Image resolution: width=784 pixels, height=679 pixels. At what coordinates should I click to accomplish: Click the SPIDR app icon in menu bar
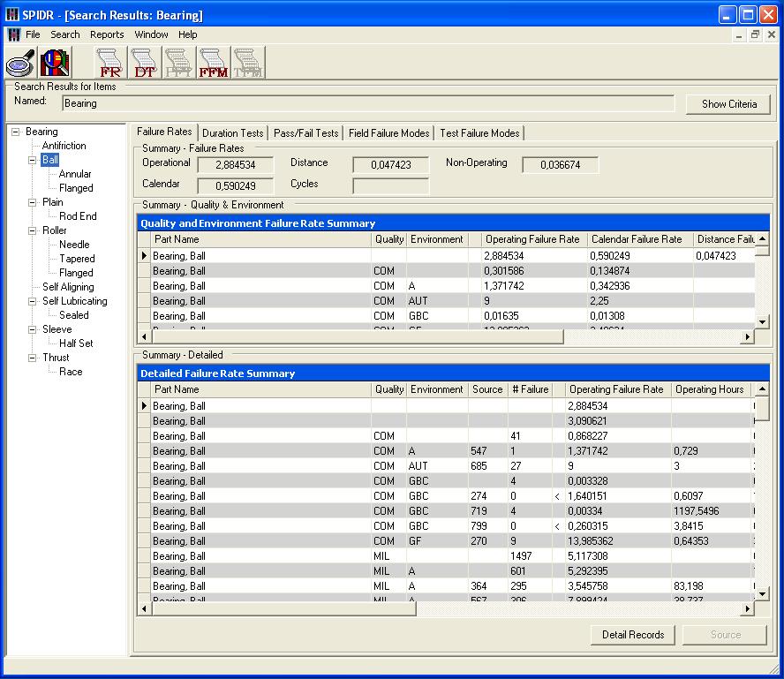pyautogui.click(x=14, y=34)
